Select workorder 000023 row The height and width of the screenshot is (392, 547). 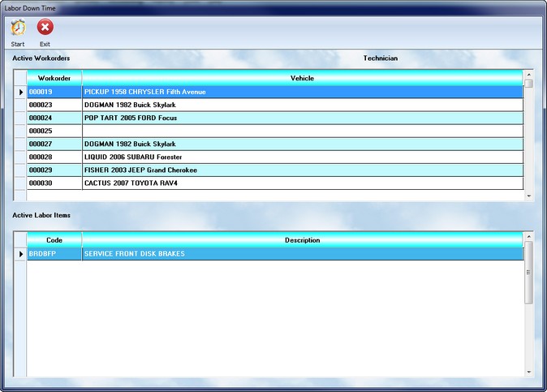pos(54,105)
